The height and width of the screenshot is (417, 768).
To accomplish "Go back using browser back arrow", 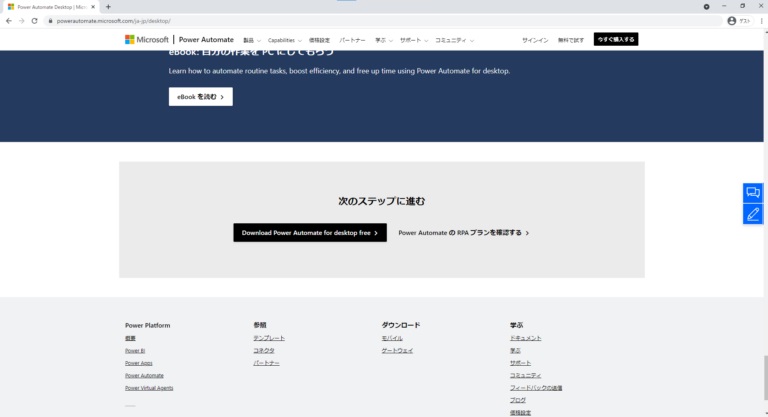I will point(9,21).
